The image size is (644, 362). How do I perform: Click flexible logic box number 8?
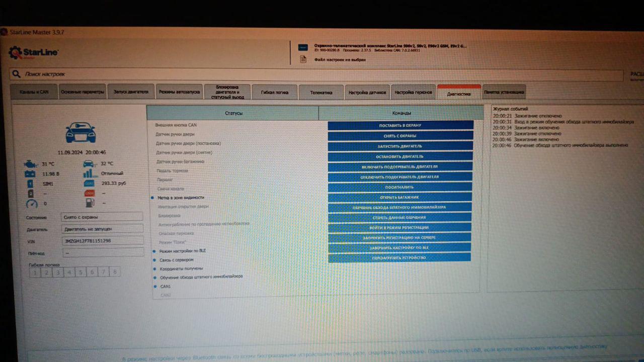coord(115,272)
